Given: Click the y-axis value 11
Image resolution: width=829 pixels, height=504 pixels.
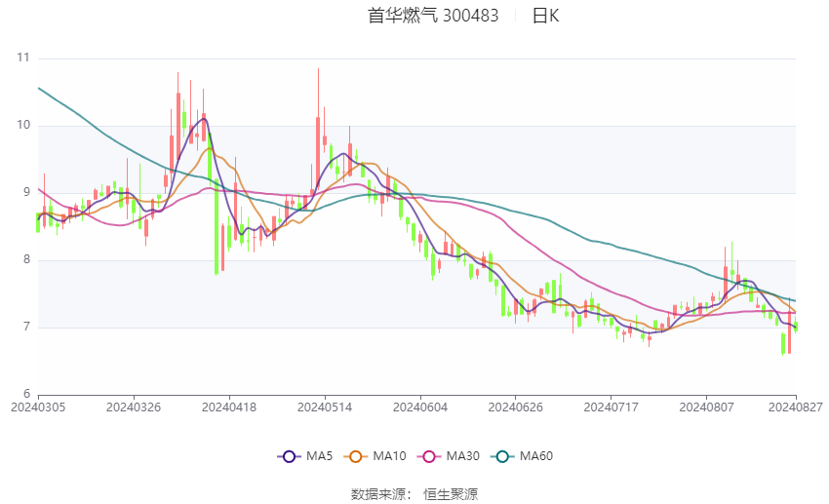Looking at the screenshot, I should click(x=23, y=58).
